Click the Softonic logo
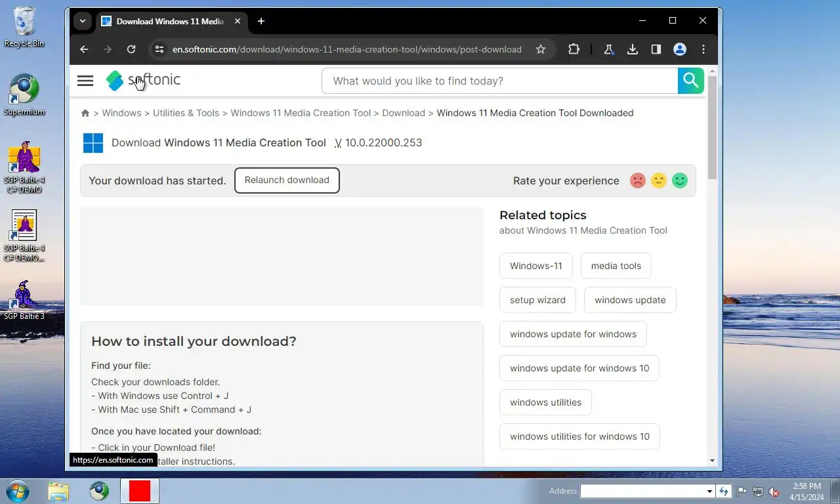 [x=143, y=80]
